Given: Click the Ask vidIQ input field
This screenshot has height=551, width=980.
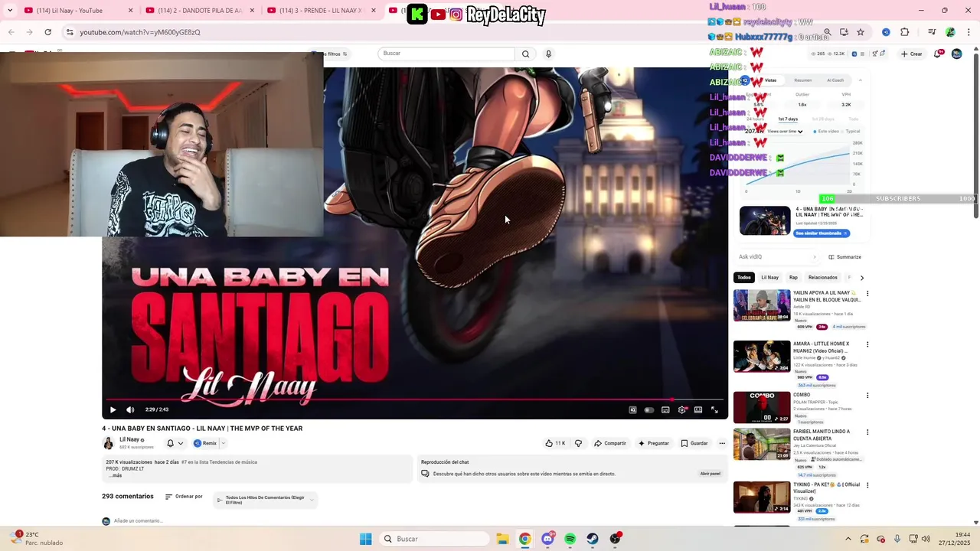Looking at the screenshot, I should [x=777, y=257].
